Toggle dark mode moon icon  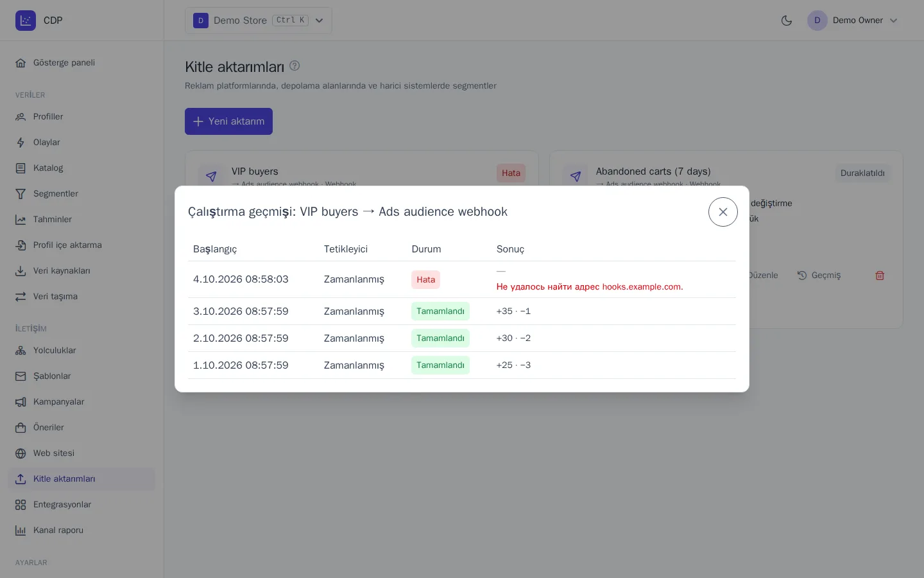click(x=786, y=21)
